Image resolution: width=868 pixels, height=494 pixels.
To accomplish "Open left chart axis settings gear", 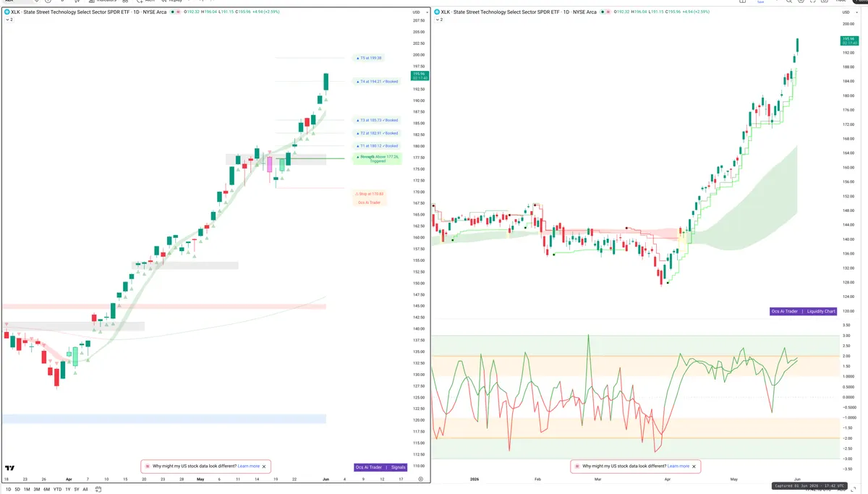I will pyautogui.click(x=420, y=479).
